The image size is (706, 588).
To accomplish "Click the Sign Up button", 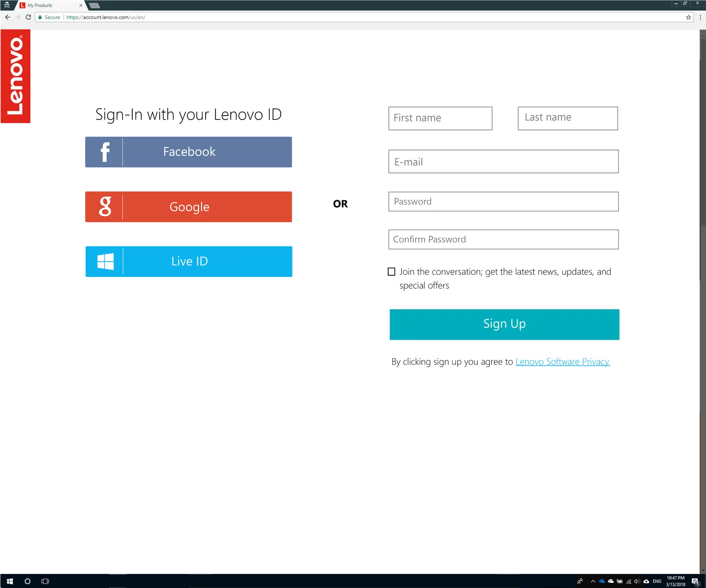I will pos(504,325).
